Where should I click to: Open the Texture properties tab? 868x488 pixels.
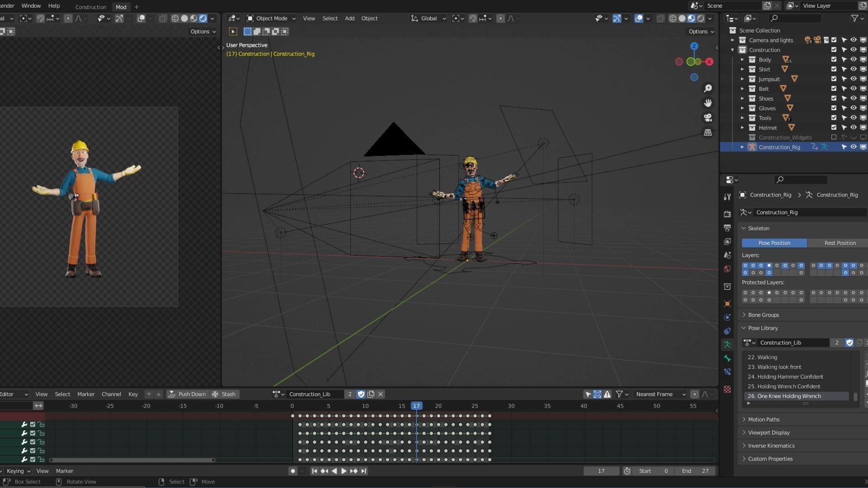tap(727, 389)
